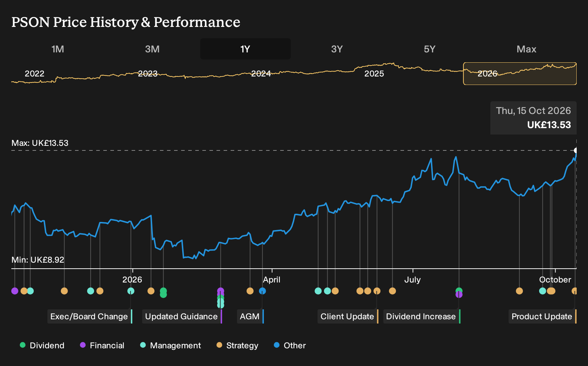
Task: Click the purple dot under Dividend Increase marker
Action: [x=459, y=294]
